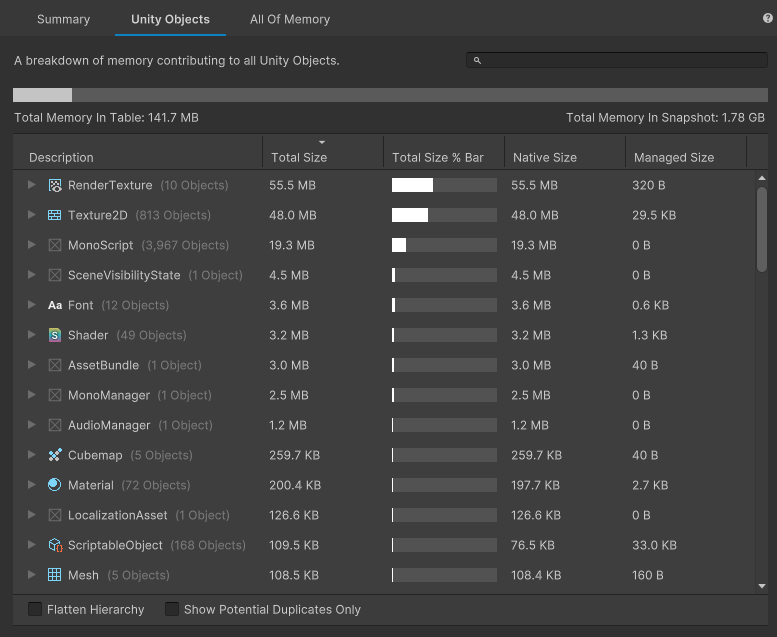Click the RenderTexture type icon

click(x=55, y=185)
